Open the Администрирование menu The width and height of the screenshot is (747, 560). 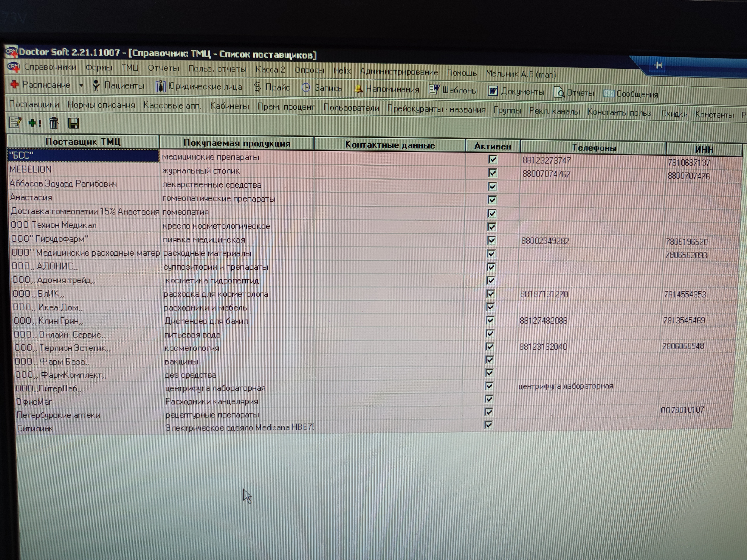(399, 72)
